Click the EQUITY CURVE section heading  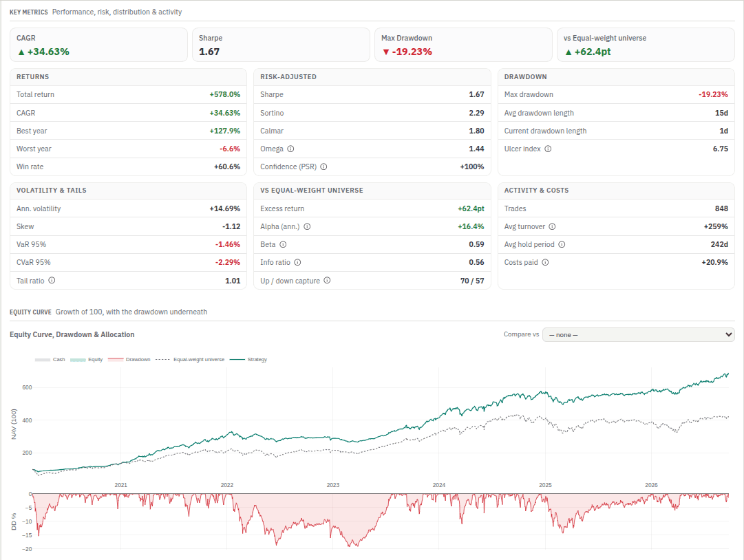coord(30,312)
